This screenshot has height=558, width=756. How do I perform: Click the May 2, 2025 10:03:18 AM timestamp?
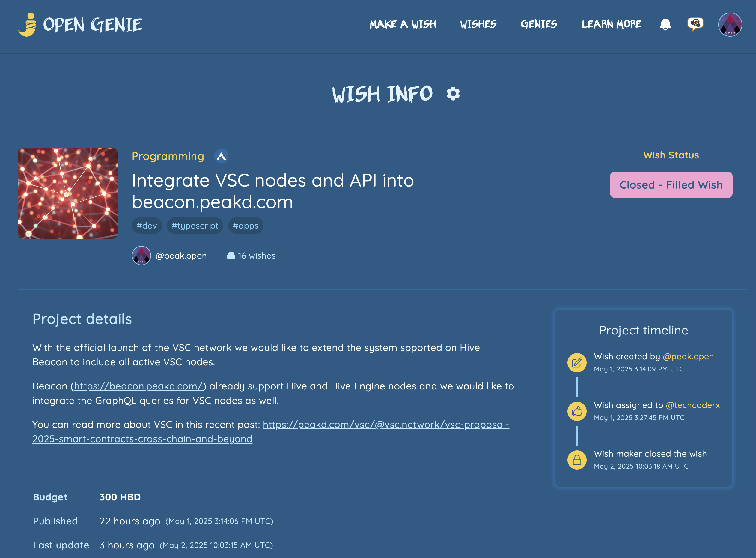(641, 466)
